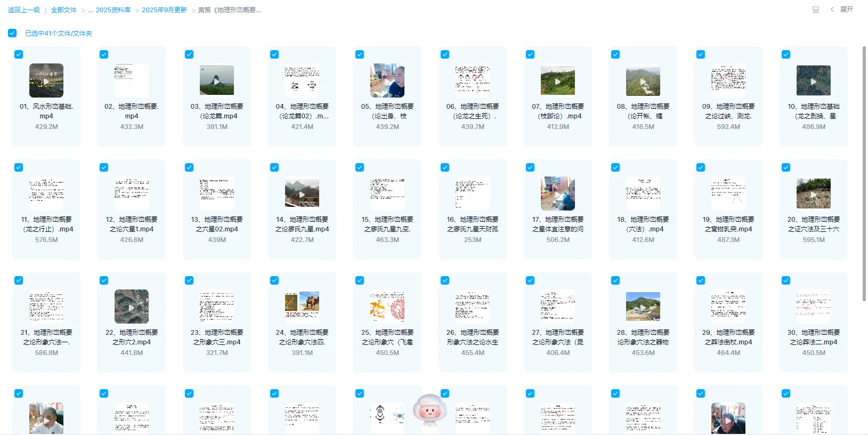Open the 07 枝脚论 video icon
868x435 pixels.
pyautogui.click(x=558, y=80)
